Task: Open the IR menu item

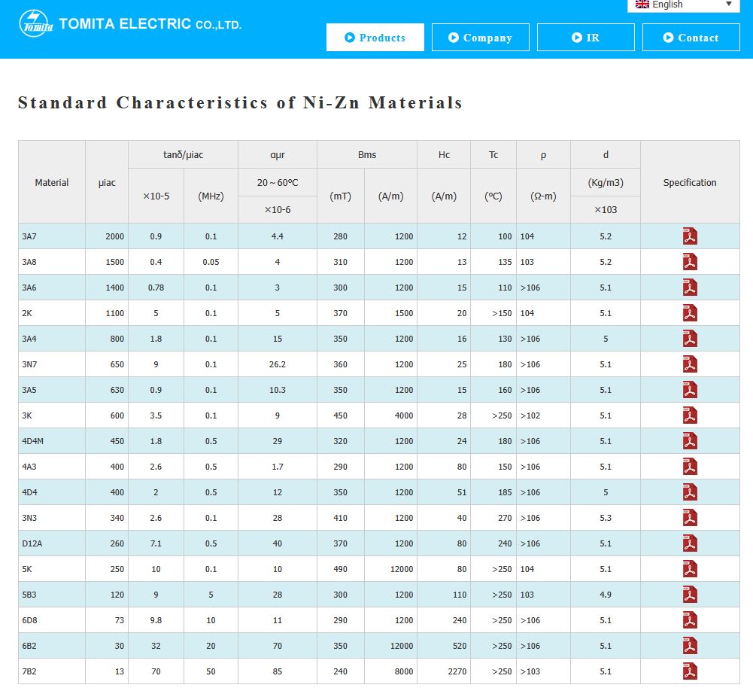Action: tap(585, 38)
